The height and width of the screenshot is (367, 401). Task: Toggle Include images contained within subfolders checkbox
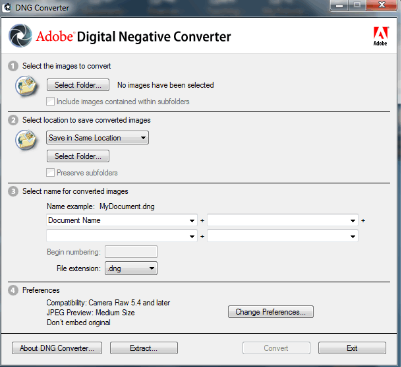click(50, 101)
